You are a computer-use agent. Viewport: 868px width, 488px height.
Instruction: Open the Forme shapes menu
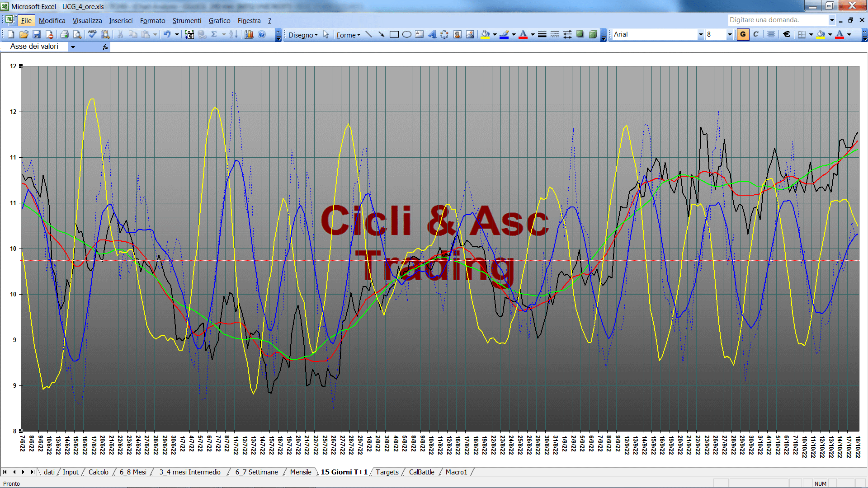tap(348, 35)
